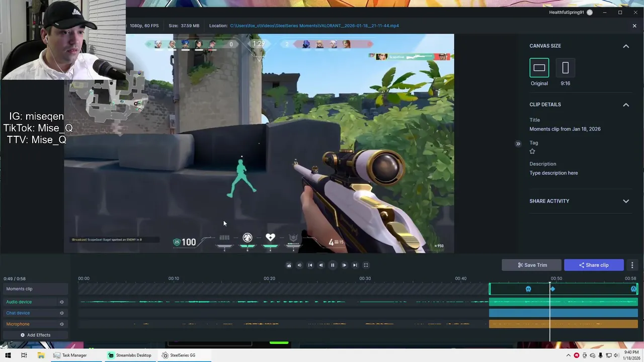Show hidden system tray icons
The height and width of the screenshot is (362, 644).
[569, 355]
